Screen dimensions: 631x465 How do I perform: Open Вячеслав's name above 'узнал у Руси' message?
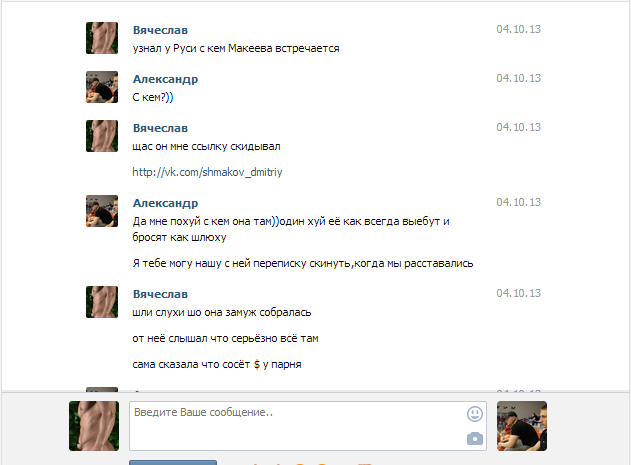pos(160,30)
